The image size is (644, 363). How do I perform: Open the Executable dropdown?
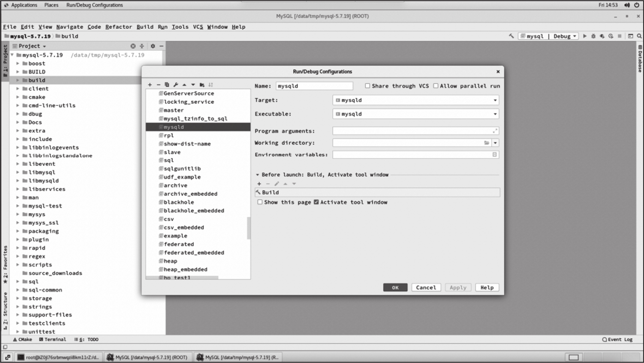pos(495,114)
